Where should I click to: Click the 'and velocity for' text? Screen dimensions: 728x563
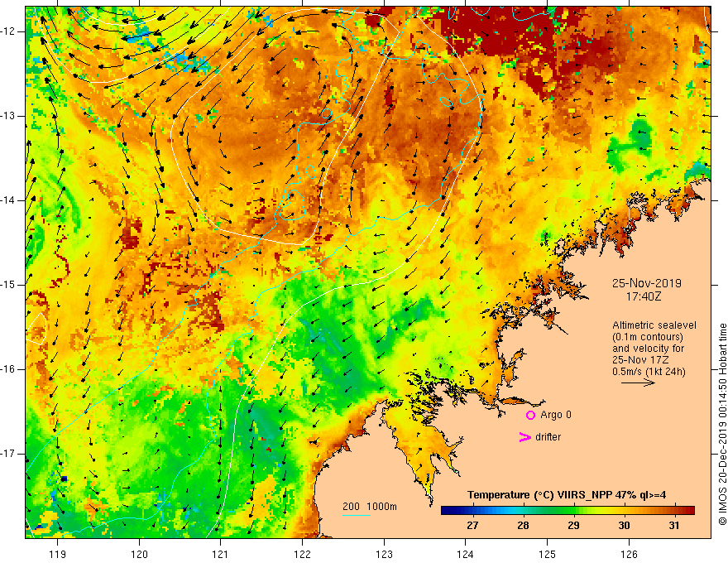pyautogui.click(x=648, y=349)
